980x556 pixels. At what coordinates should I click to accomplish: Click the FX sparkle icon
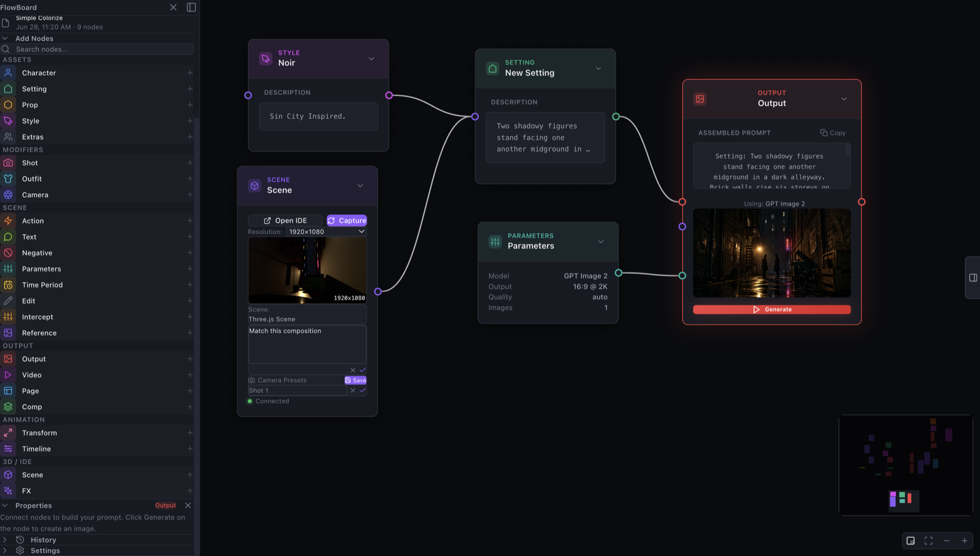[x=8, y=491]
